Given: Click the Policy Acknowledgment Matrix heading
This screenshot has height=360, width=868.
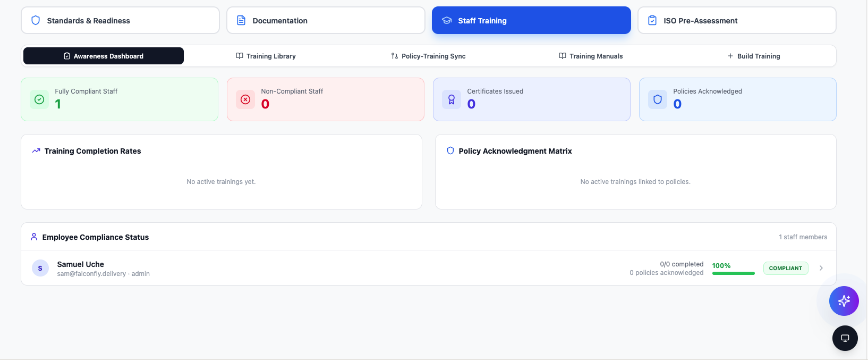Looking at the screenshot, I should point(515,151).
